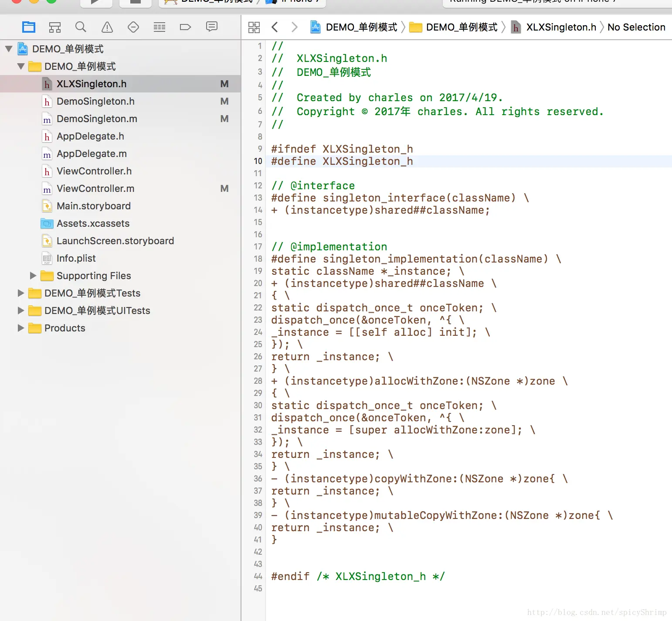Image resolution: width=672 pixels, height=621 pixels.
Task: Place cursor on '#define XLXSingleton_h' line
Action: click(342, 161)
